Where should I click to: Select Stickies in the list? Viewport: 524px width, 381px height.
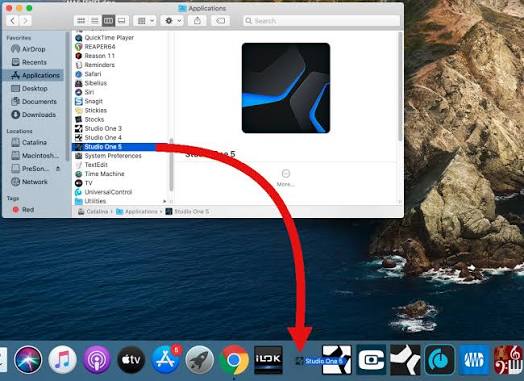[120, 110]
